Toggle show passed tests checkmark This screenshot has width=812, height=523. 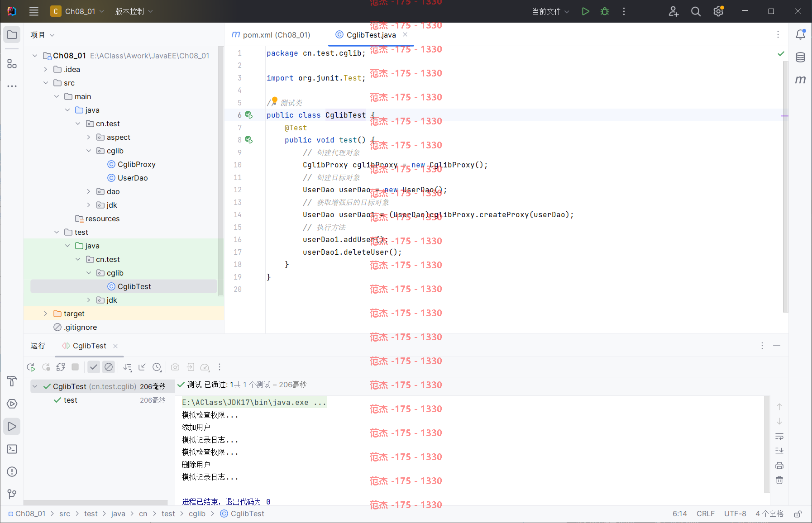point(94,367)
